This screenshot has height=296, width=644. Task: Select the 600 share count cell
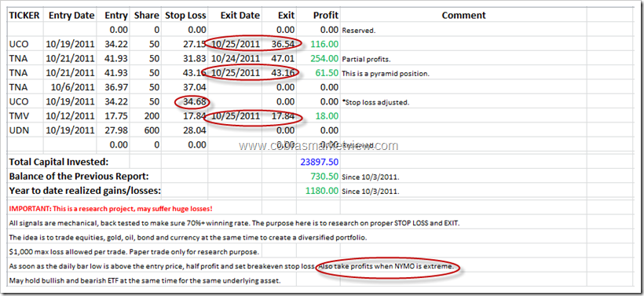coord(152,130)
